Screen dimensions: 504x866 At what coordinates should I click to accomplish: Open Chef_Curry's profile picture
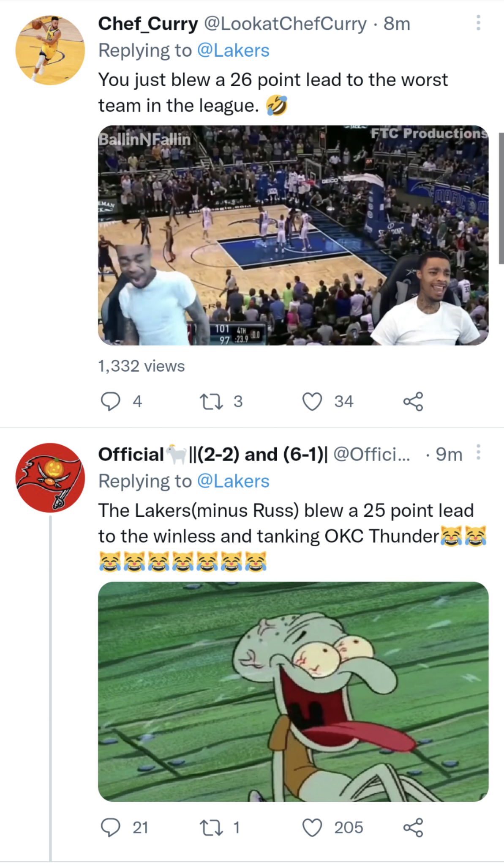(x=50, y=50)
